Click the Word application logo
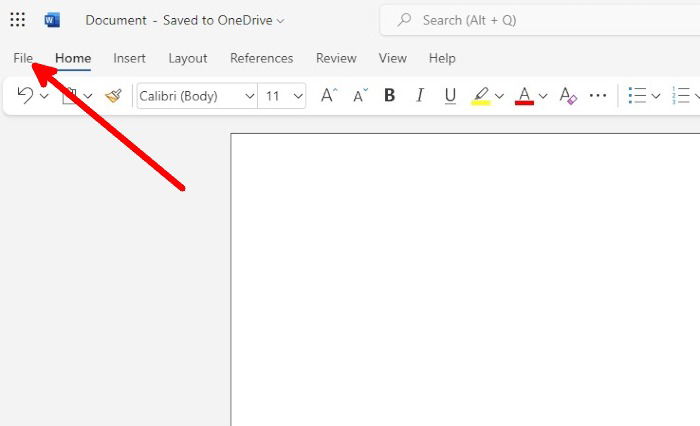The height and width of the screenshot is (426, 700). pyautogui.click(x=52, y=20)
